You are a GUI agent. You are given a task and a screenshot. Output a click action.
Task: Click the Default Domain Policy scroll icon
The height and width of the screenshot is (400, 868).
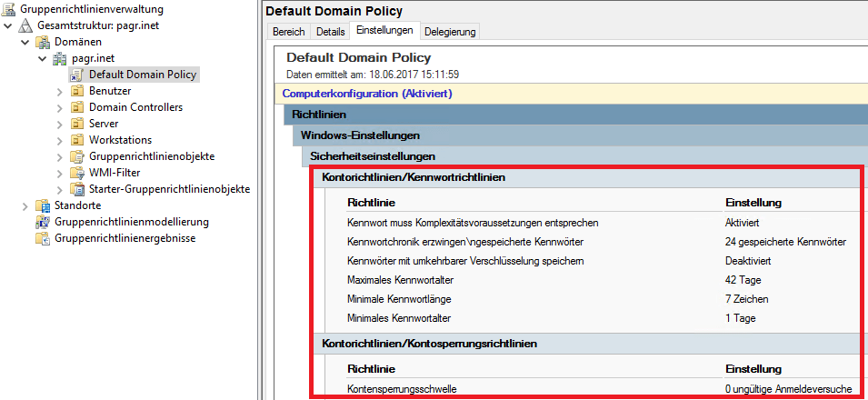(x=76, y=75)
